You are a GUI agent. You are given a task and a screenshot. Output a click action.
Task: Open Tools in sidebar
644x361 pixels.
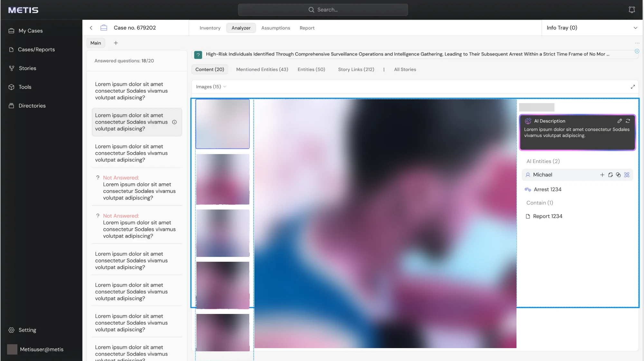(x=25, y=87)
